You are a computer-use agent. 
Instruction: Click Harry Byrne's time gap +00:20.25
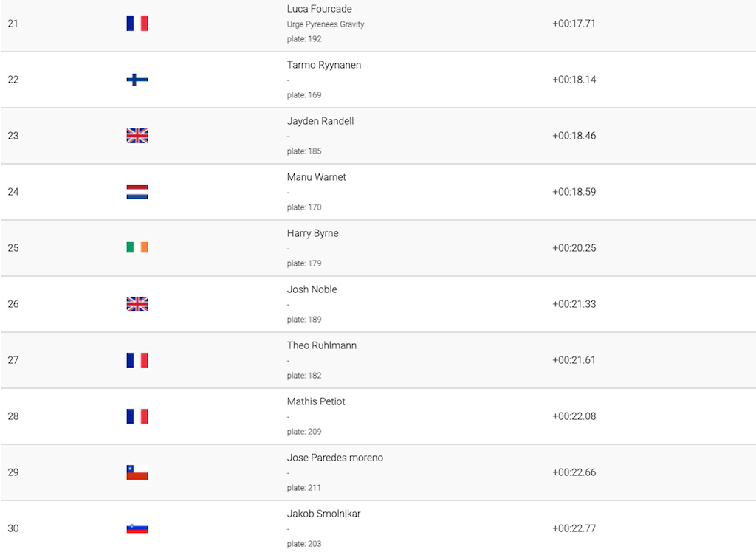(574, 248)
